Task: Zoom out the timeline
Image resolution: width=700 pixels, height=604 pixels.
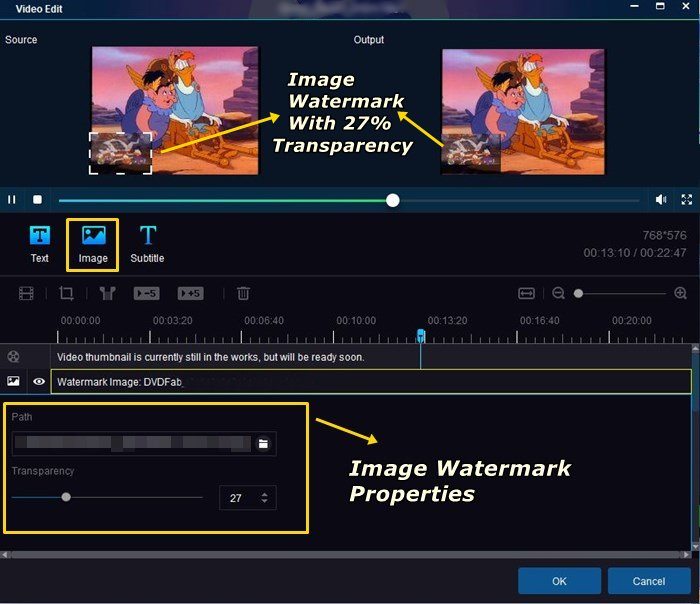Action: [x=558, y=293]
